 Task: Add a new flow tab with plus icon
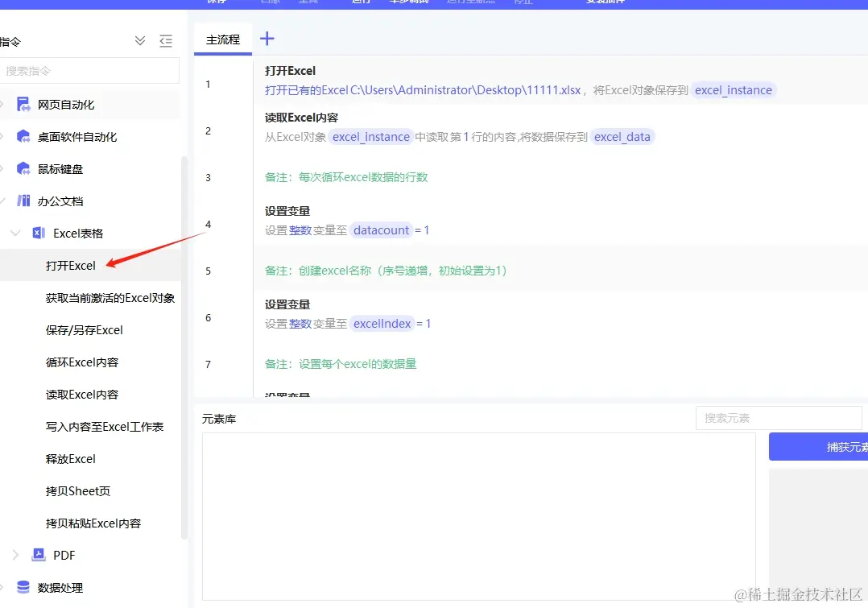[267, 38]
